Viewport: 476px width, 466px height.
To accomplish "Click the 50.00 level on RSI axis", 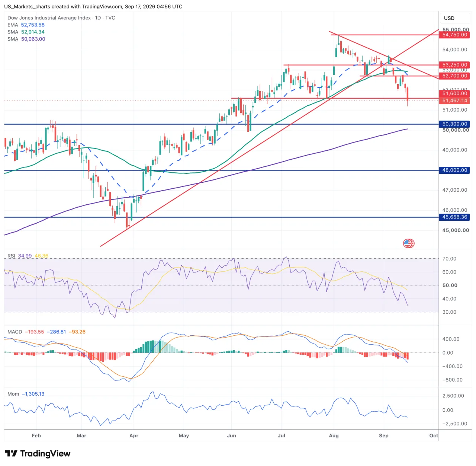I will (450, 285).
